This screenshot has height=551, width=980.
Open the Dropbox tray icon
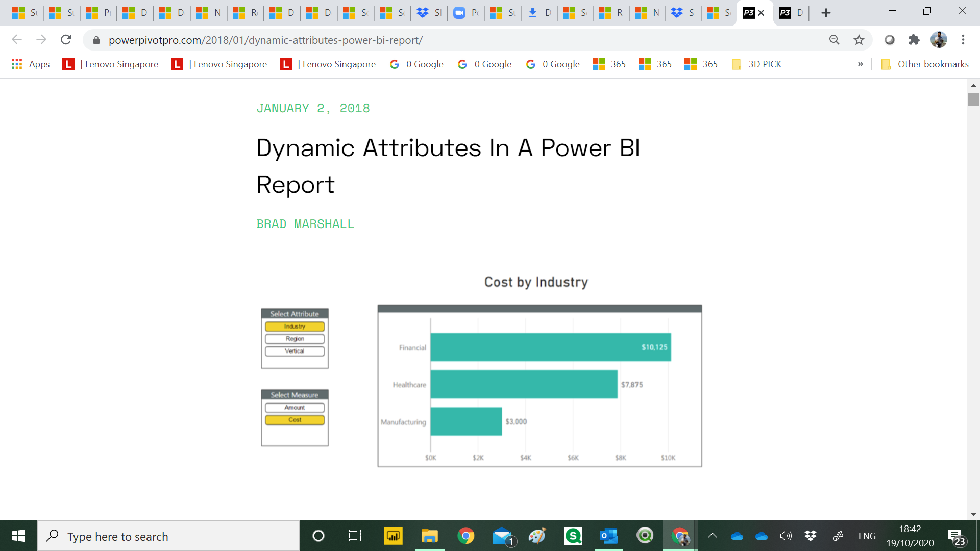pyautogui.click(x=811, y=536)
